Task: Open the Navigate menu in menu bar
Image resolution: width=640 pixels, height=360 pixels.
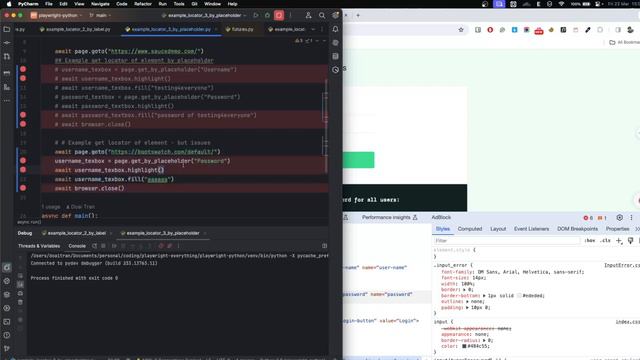Action: point(100,4)
